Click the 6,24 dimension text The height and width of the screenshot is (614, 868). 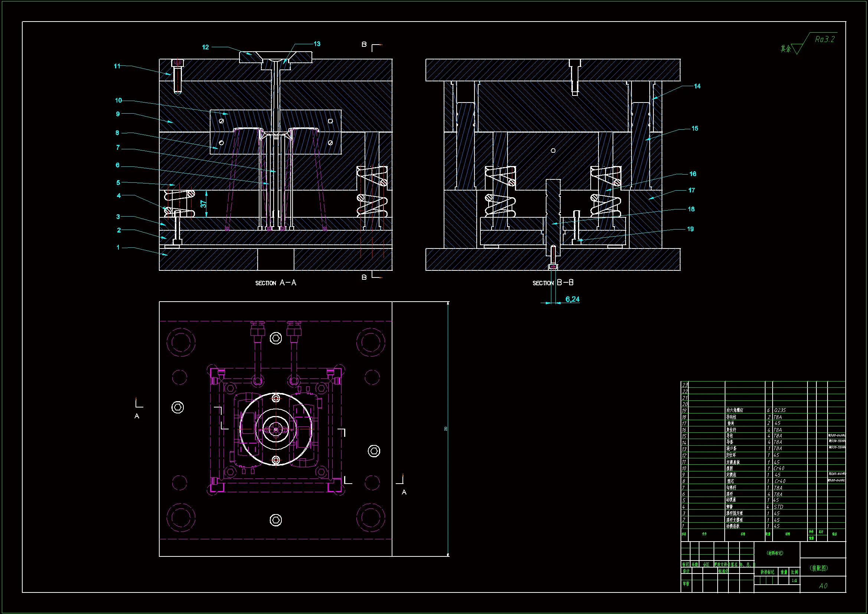pyautogui.click(x=572, y=299)
